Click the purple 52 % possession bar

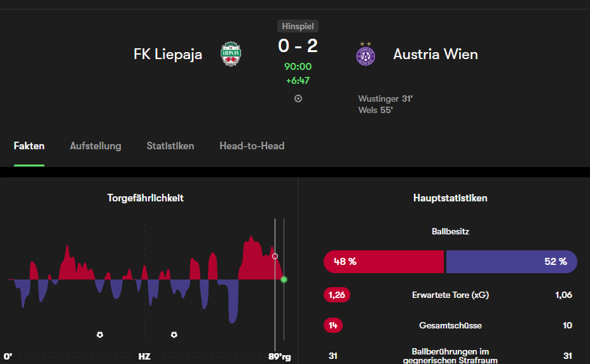512,262
